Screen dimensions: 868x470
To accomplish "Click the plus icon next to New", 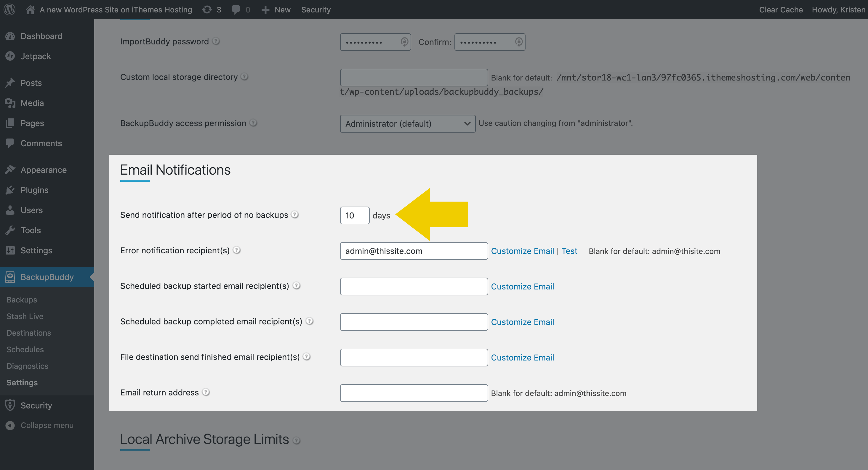I will pyautogui.click(x=265, y=10).
